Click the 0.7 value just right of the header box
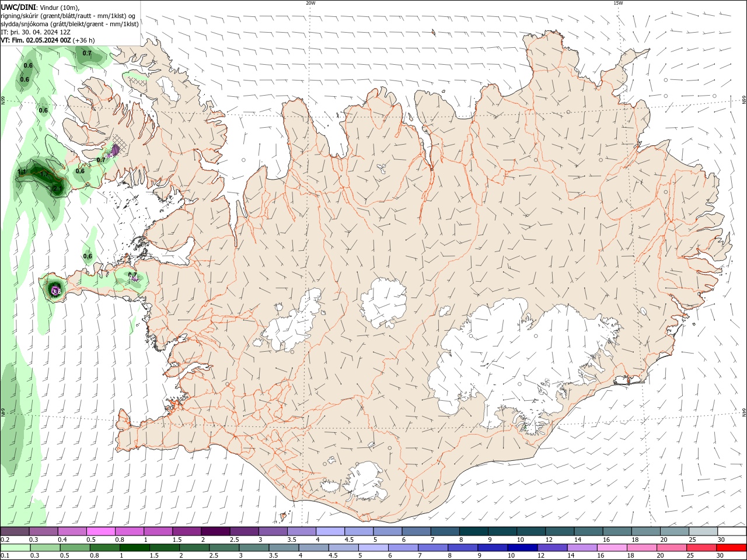The height and width of the screenshot is (560, 747). coord(87,53)
